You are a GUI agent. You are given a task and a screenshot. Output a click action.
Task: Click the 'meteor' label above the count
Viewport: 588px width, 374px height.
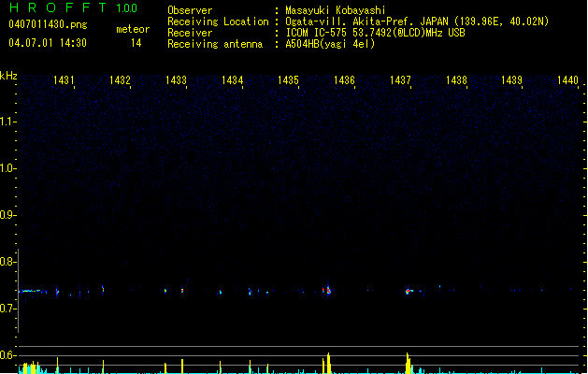click(x=133, y=29)
